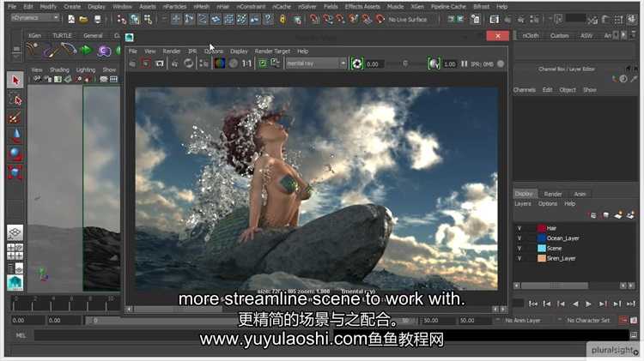Toggle visibility V of Siren_Layer

point(519,258)
